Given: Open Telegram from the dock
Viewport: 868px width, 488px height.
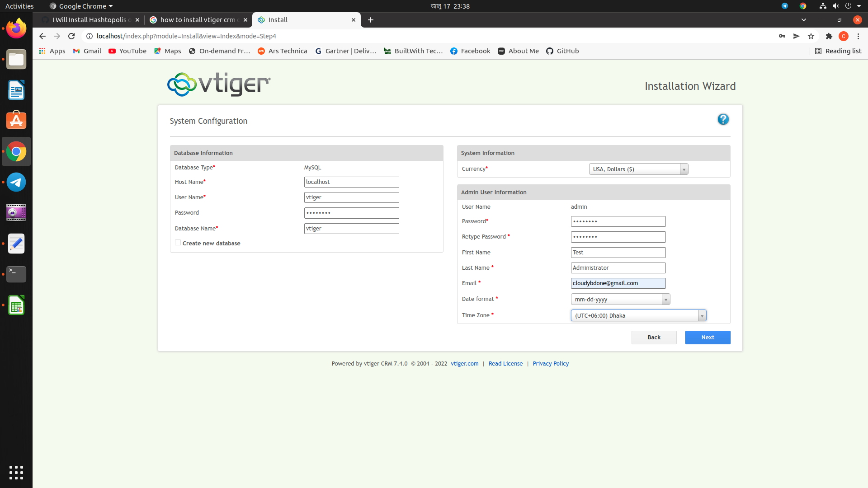Looking at the screenshot, I should [x=16, y=182].
